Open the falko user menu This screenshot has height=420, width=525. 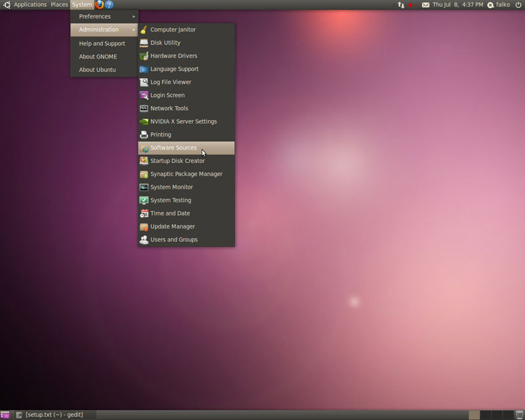[499, 5]
